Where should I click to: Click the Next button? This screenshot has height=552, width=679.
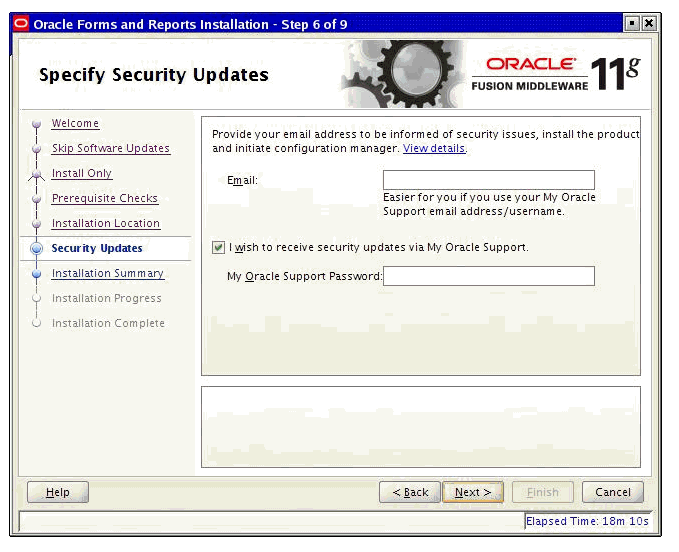(473, 492)
